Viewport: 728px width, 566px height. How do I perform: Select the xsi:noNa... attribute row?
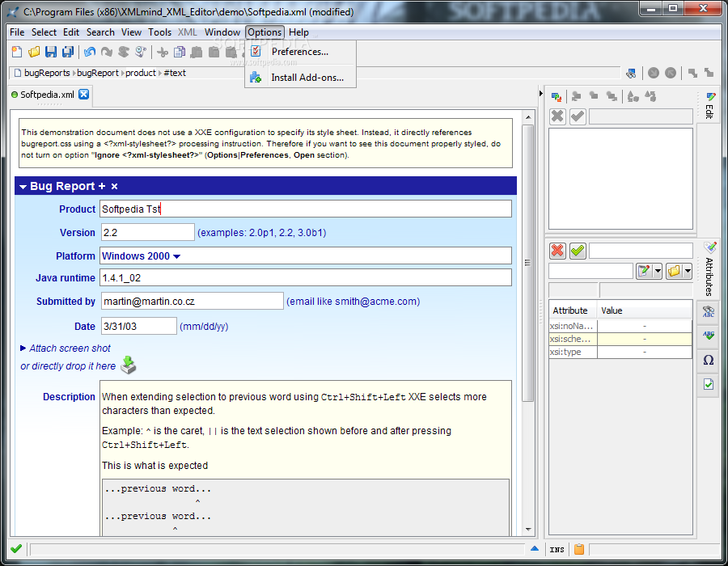(x=620, y=326)
